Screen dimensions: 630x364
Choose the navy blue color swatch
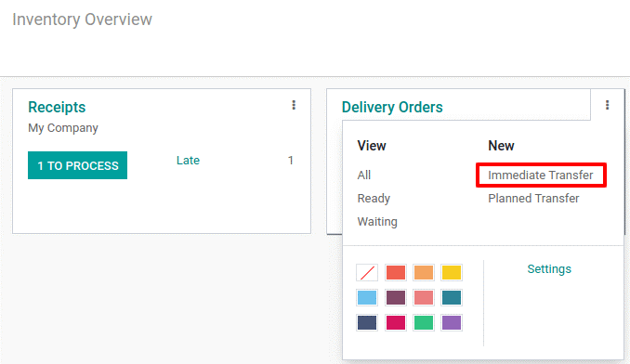pyautogui.click(x=367, y=322)
